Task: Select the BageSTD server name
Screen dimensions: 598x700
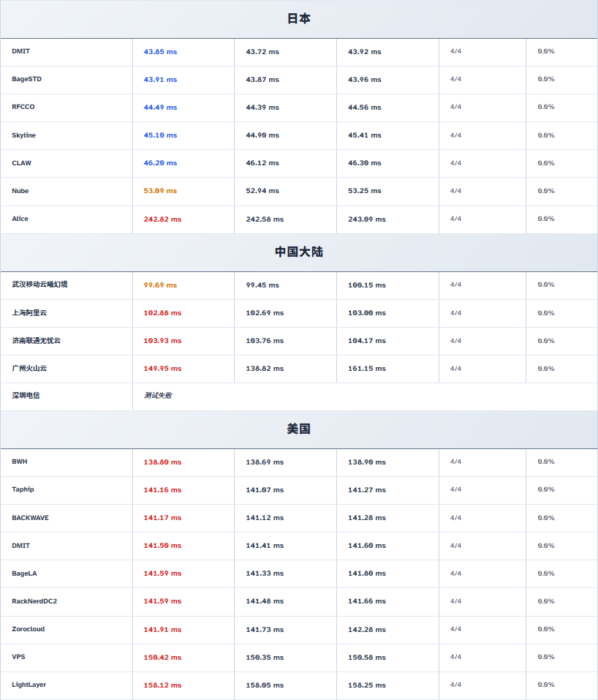Action: tap(26, 79)
